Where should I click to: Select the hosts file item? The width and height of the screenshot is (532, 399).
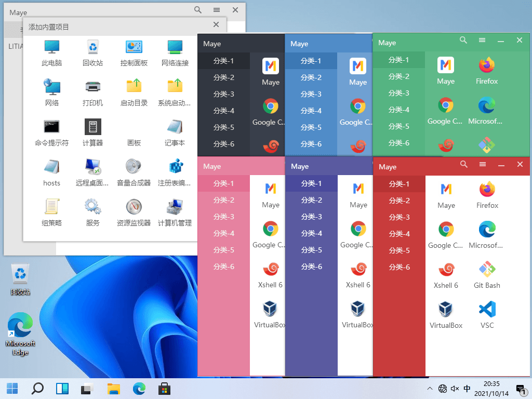(x=51, y=172)
